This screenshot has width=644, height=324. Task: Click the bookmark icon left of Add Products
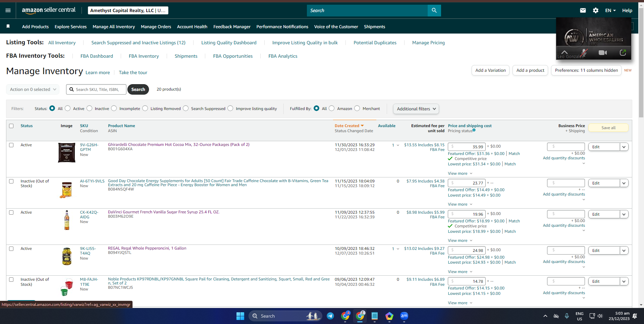point(8,26)
